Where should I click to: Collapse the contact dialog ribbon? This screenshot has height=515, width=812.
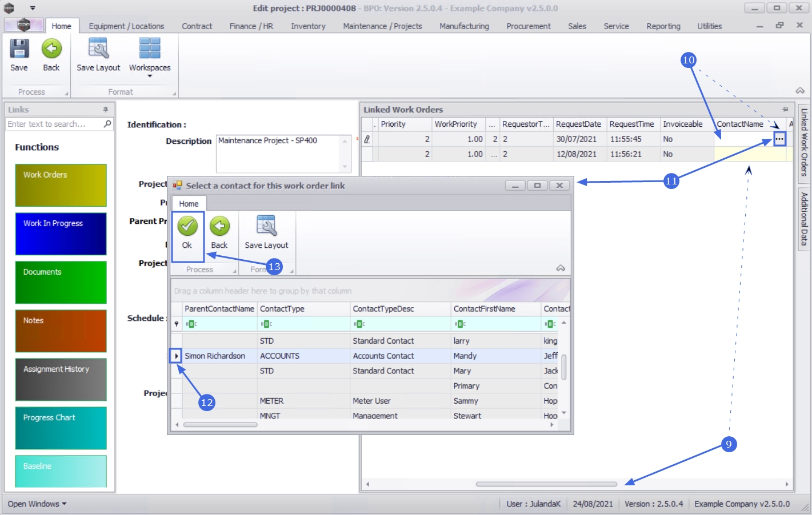point(561,268)
